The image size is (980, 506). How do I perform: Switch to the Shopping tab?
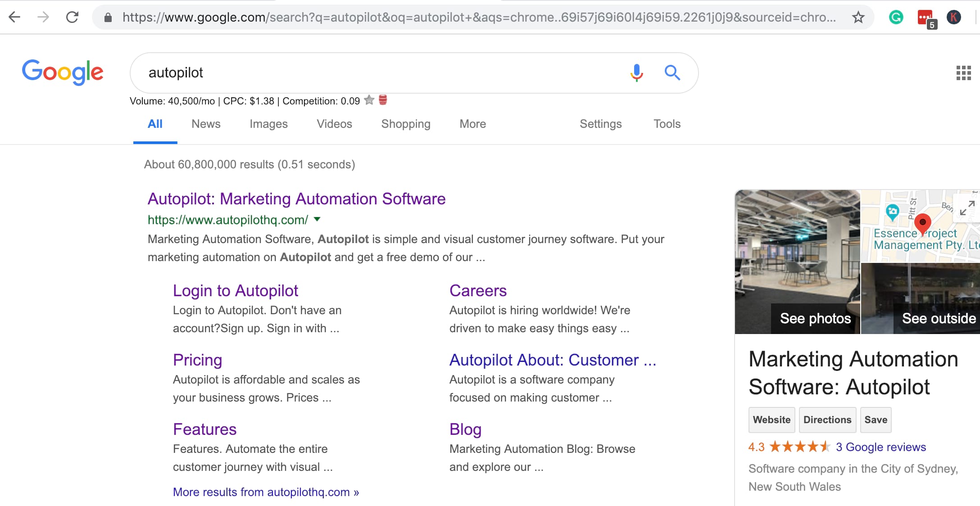[x=405, y=124]
